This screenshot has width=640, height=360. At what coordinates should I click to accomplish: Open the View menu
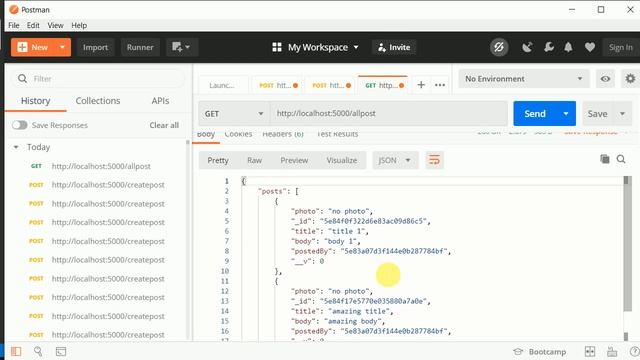coord(56,25)
